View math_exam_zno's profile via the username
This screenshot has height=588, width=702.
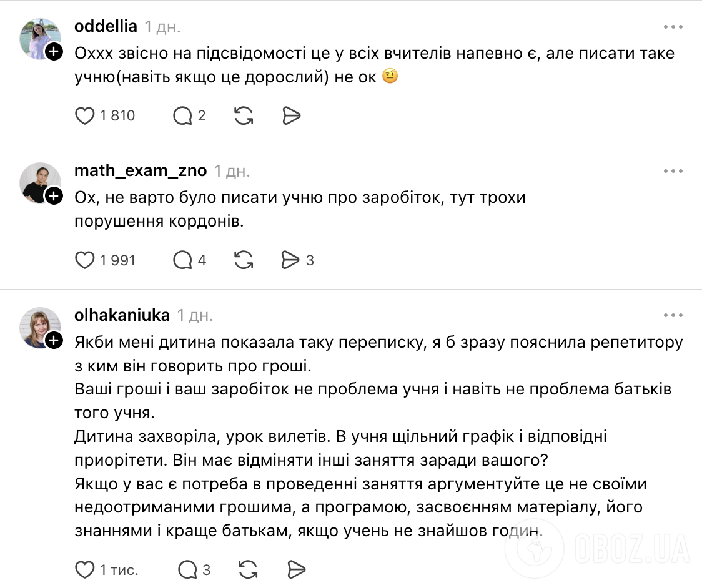pyautogui.click(x=141, y=171)
